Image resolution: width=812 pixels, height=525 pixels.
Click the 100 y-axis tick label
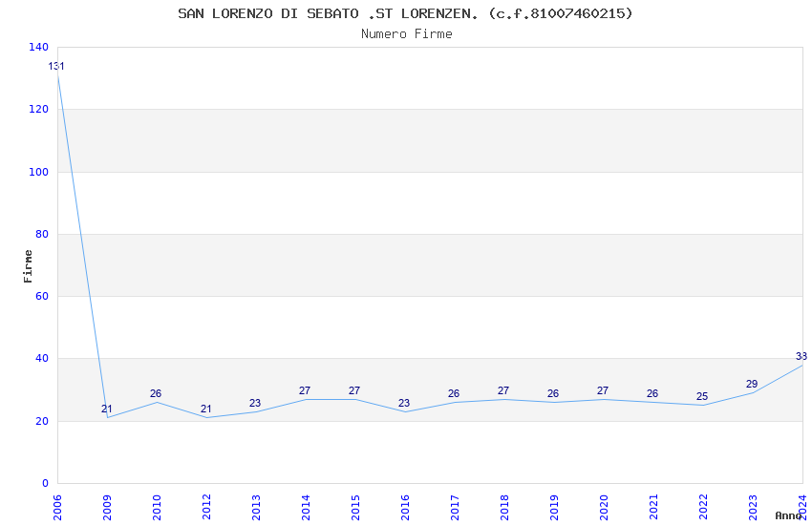click(x=39, y=172)
